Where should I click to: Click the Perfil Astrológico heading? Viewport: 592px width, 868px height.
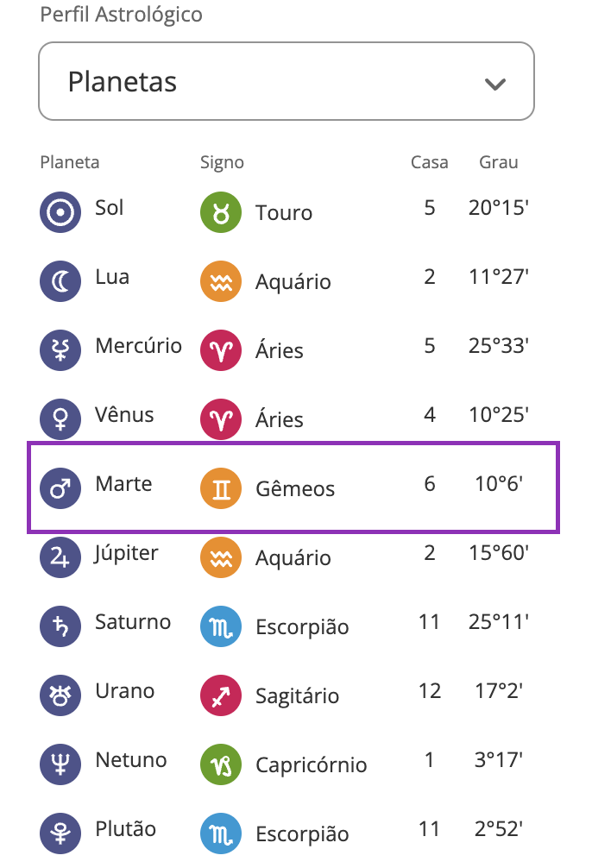click(121, 14)
